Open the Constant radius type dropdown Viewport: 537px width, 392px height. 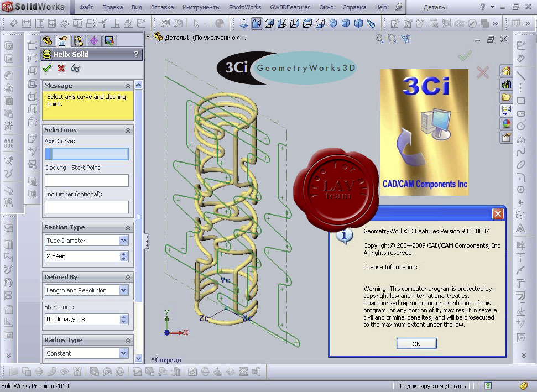pos(124,353)
